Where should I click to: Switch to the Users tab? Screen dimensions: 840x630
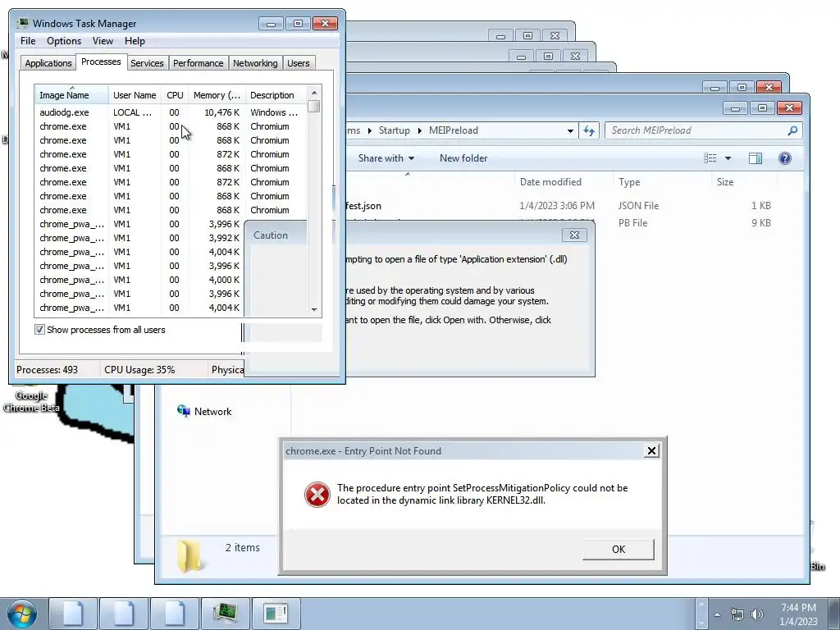[298, 63]
